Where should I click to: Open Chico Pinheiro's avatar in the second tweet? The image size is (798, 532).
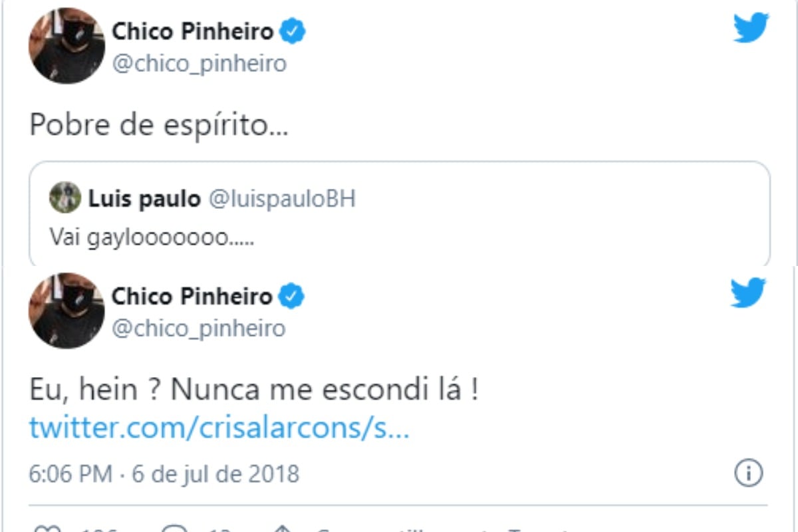[x=66, y=311]
